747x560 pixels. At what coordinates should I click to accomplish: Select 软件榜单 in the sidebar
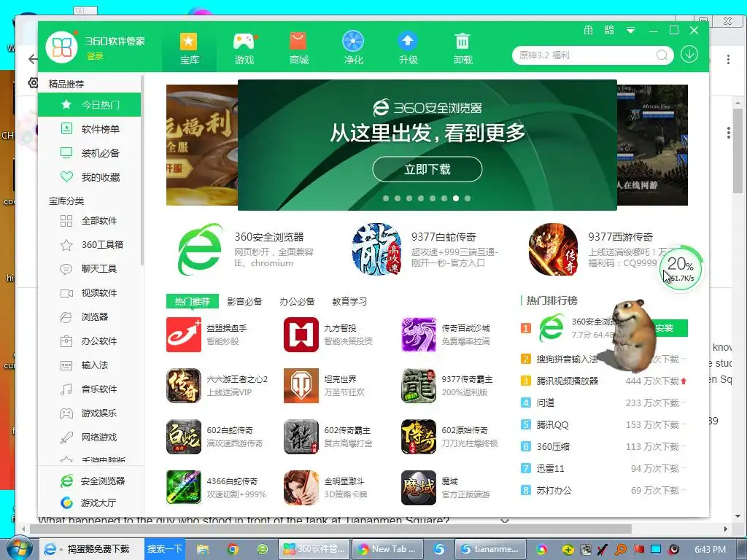pos(90,129)
